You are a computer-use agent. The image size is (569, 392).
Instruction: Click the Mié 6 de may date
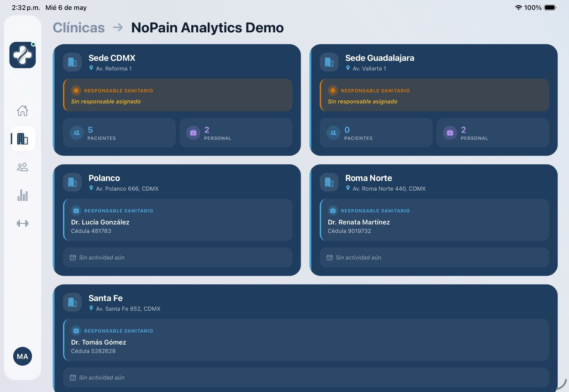click(66, 7)
